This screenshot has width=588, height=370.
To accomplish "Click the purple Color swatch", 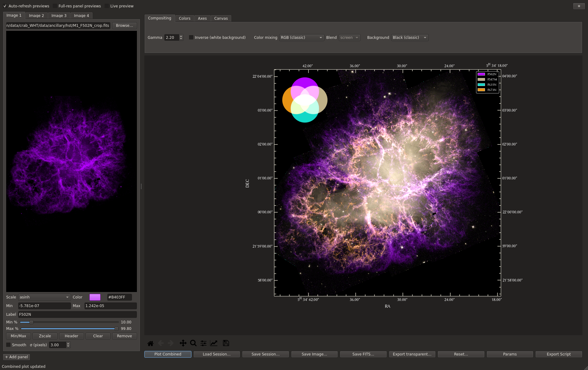I will click(x=95, y=297).
